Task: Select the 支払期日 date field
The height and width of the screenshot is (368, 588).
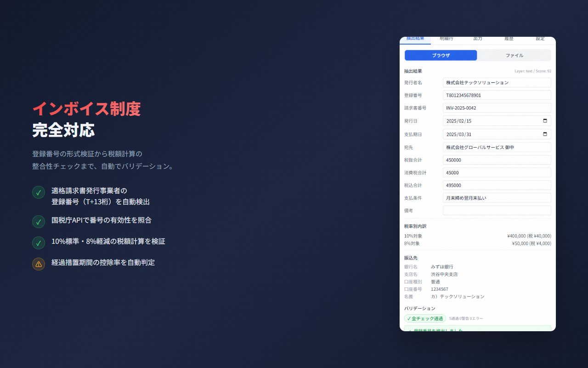Action: [497, 134]
